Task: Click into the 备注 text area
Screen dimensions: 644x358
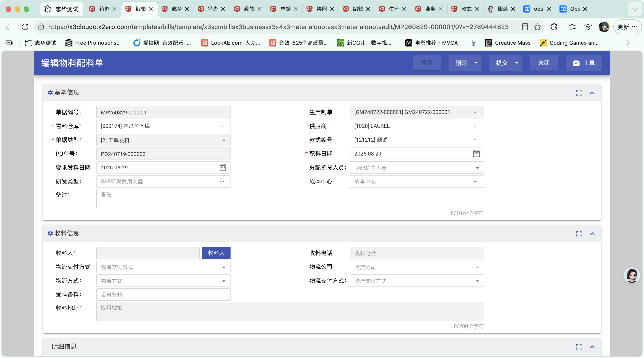Action: tap(290, 198)
